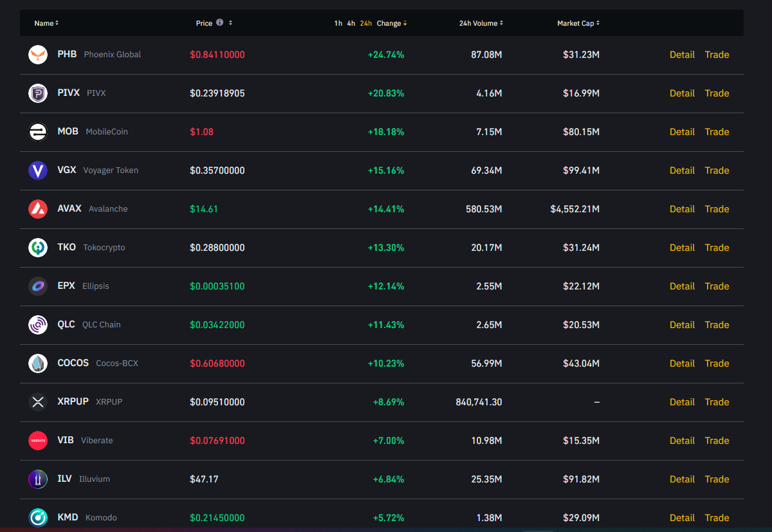Click the Voyager Token VGX icon
The width and height of the screenshot is (772, 532).
tap(38, 170)
